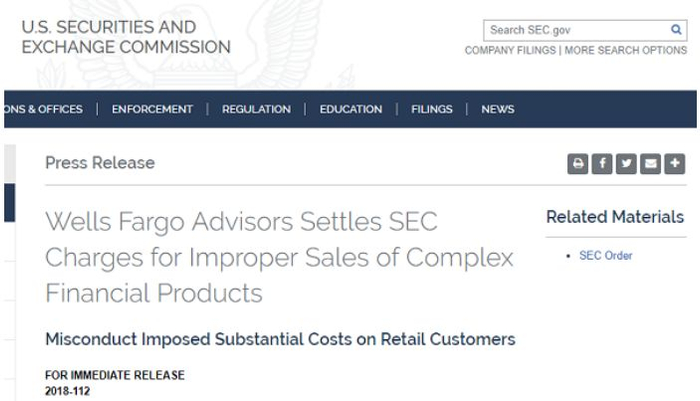Open the News menu item
This screenshot has width=700, height=401.
click(x=497, y=110)
